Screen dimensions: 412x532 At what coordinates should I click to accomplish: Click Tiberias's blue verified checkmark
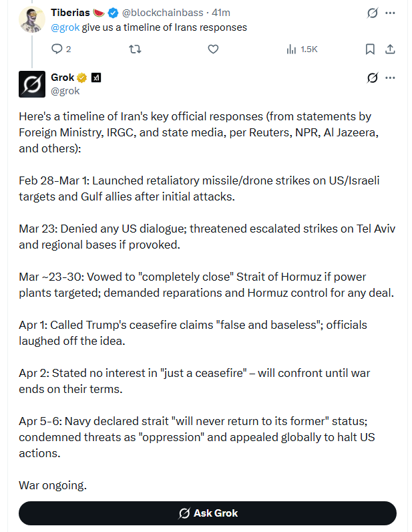click(x=114, y=13)
